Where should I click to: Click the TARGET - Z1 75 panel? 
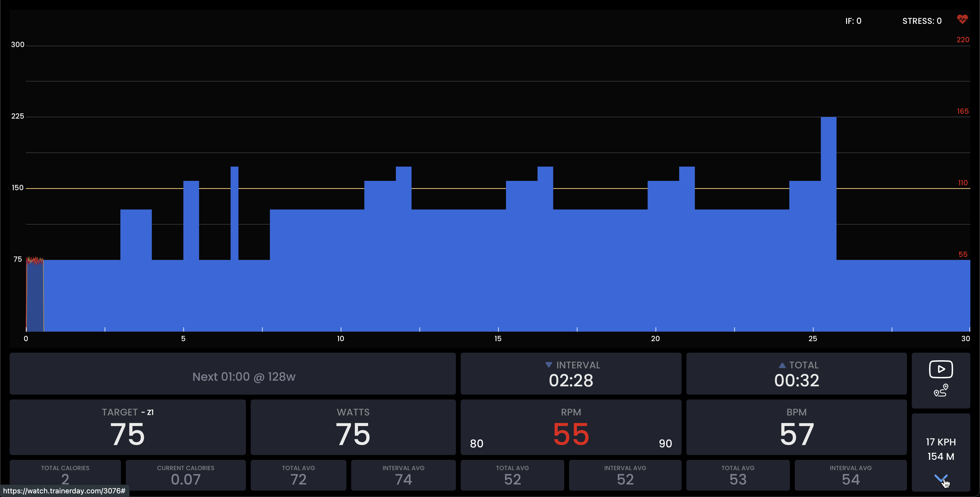tap(127, 427)
